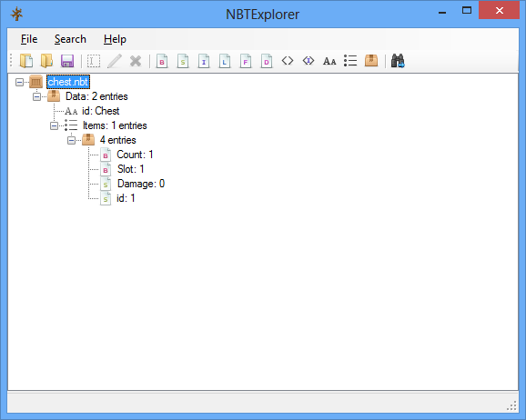The height and width of the screenshot is (420, 526).
Task: Select the Slot: 1 row
Action: pos(131,169)
